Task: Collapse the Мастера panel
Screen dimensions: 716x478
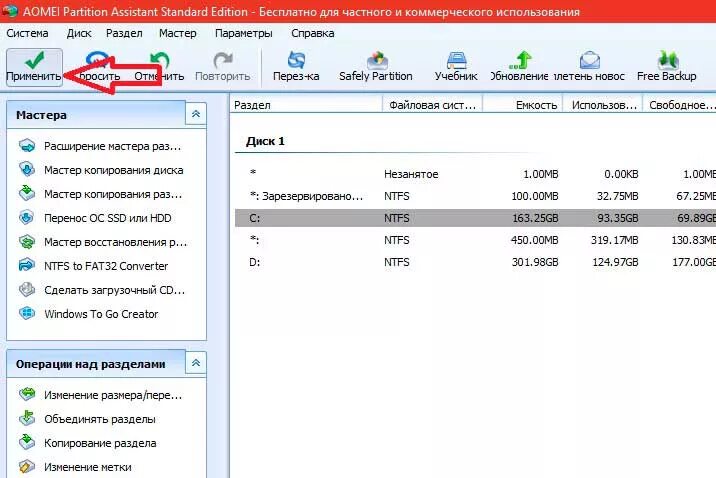Action: point(196,114)
